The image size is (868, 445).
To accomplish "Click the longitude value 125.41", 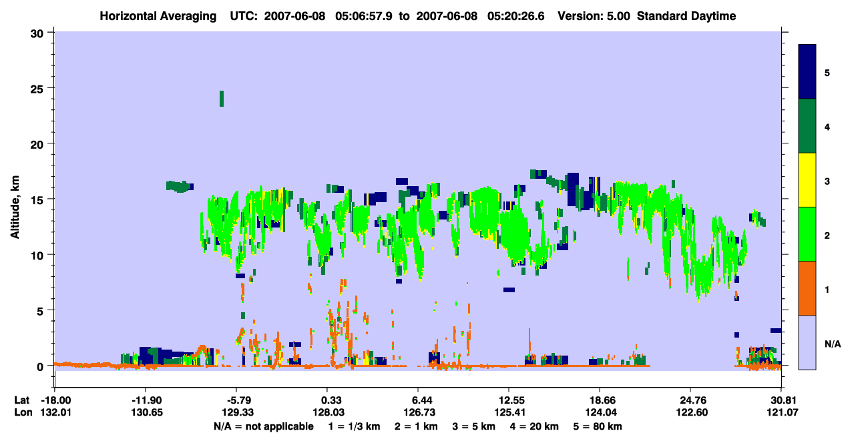I will coord(509,413).
